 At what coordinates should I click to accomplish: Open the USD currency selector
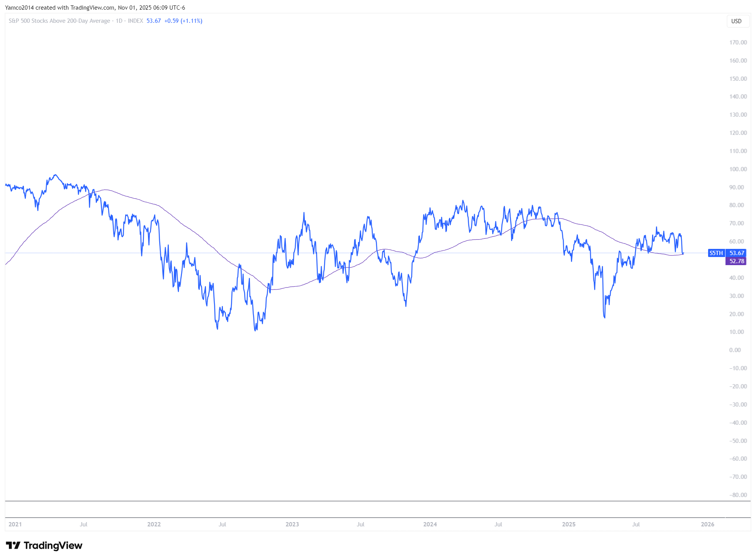pyautogui.click(x=736, y=21)
